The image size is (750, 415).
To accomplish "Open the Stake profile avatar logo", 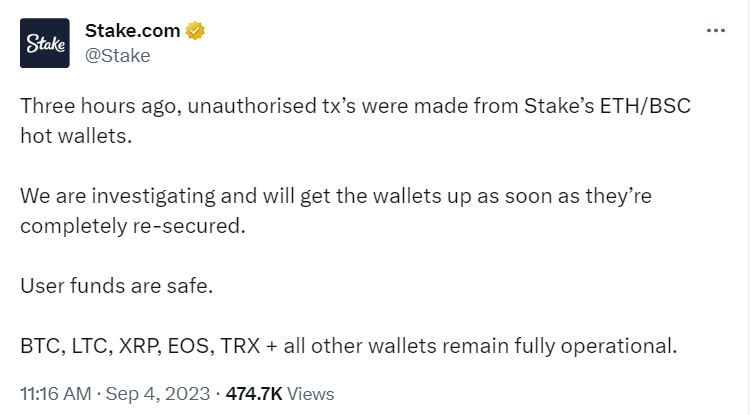I will tap(44, 43).
